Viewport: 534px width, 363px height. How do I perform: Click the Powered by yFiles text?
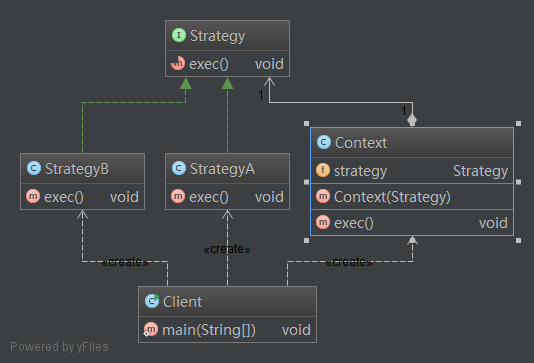tap(59, 347)
